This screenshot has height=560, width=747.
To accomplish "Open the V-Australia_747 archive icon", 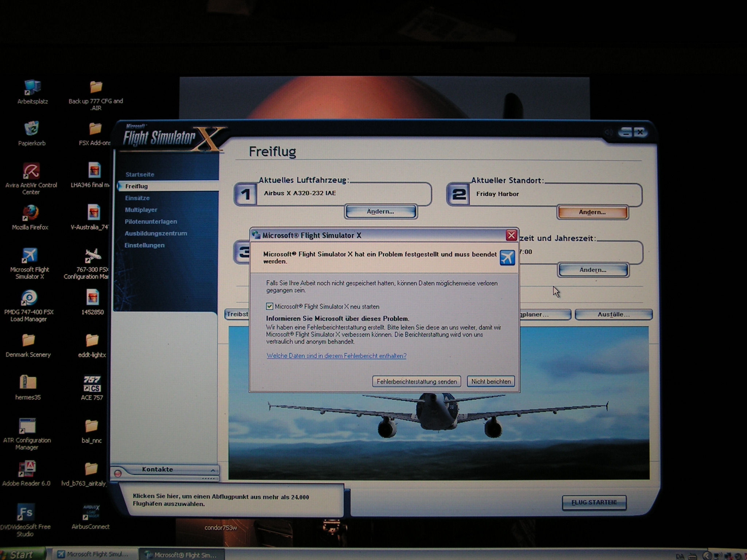I will [94, 213].
